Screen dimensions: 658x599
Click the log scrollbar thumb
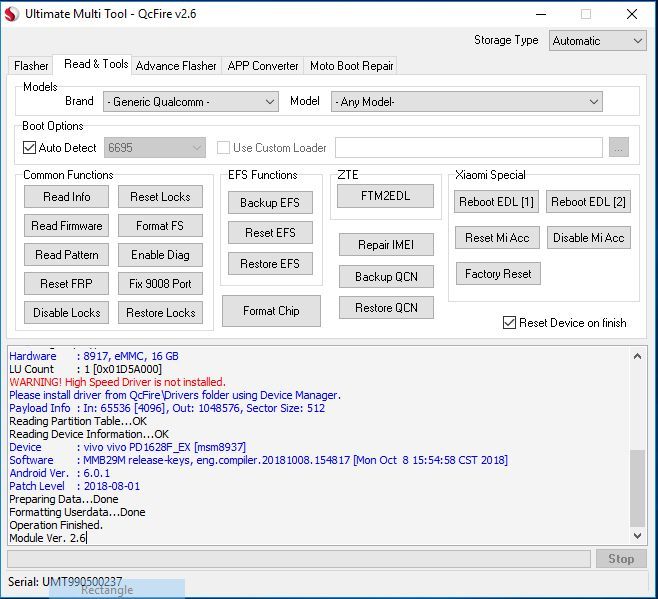[637, 488]
